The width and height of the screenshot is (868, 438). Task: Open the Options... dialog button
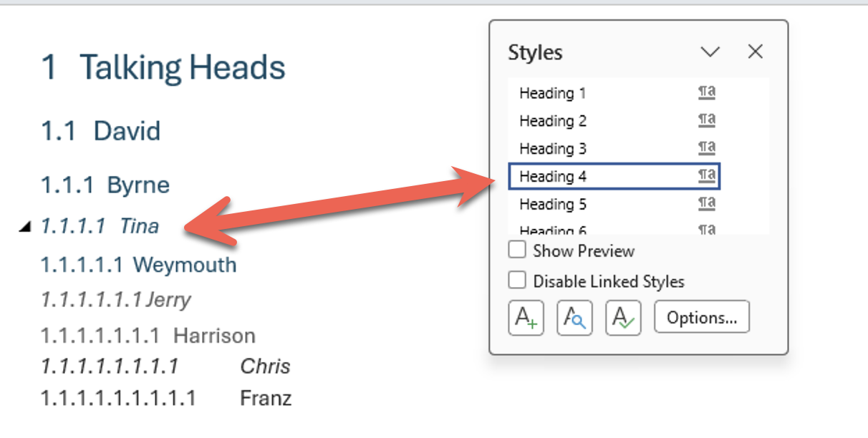coord(701,318)
